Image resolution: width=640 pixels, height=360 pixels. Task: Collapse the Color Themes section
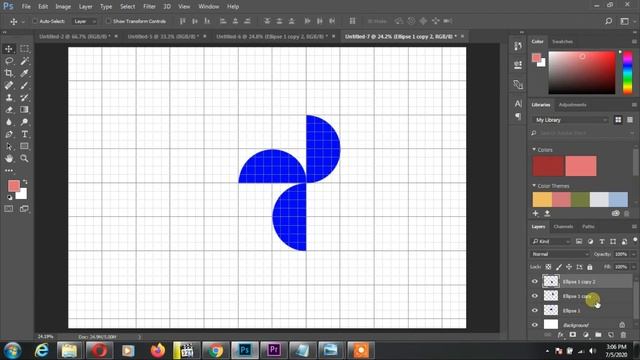click(x=534, y=186)
